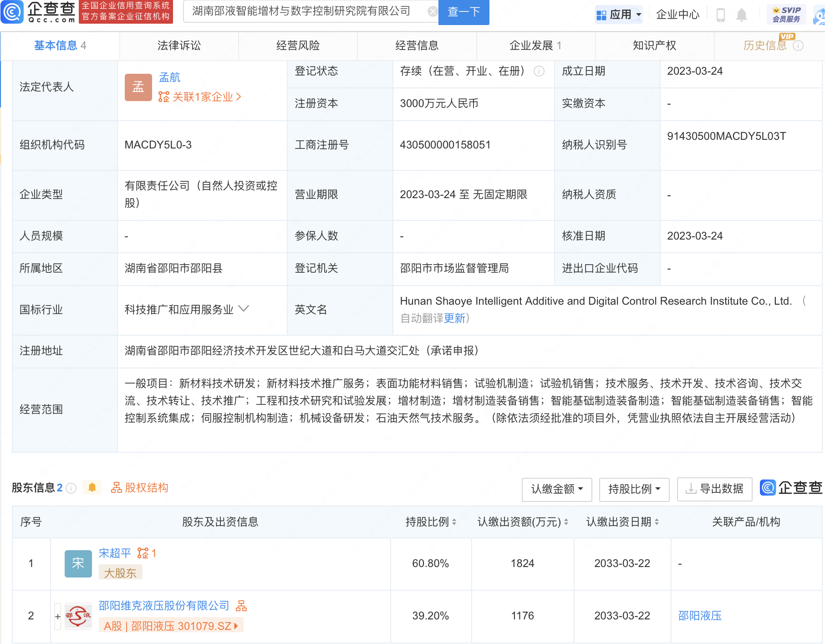This screenshot has width=825, height=644.
Task: Click the customer service avatar in header
Action: (x=820, y=15)
